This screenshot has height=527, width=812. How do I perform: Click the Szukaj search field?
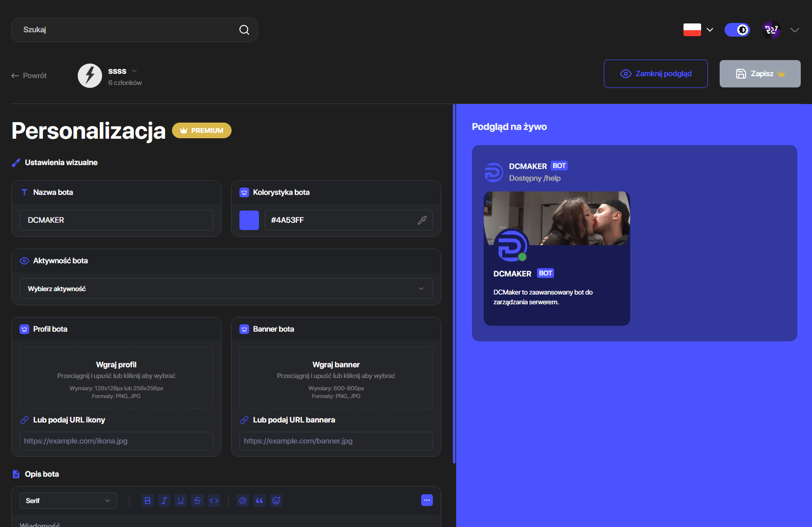134,30
